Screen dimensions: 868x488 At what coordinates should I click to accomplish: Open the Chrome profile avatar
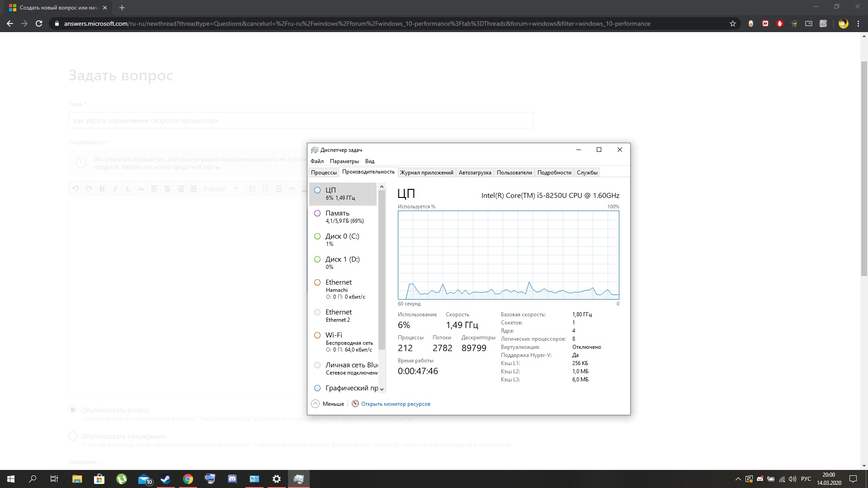843,23
